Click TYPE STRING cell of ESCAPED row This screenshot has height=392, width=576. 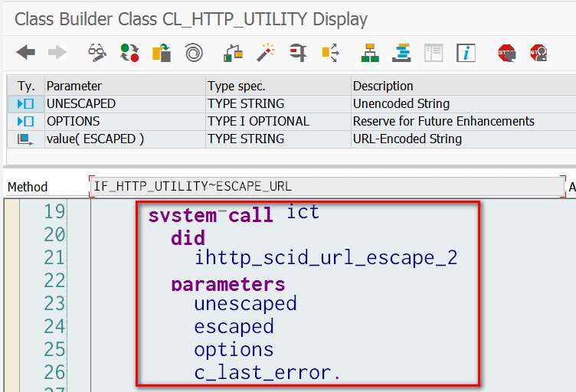(x=278, y=139)
